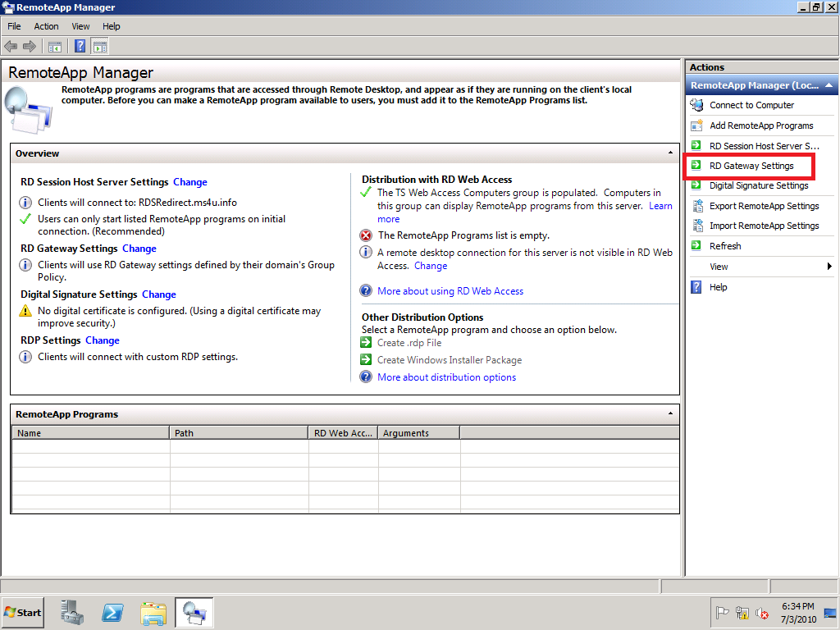This screenshot has width=840, height=630.
Task: Click Change next to RDP Settings
Action: coord(103,340)
